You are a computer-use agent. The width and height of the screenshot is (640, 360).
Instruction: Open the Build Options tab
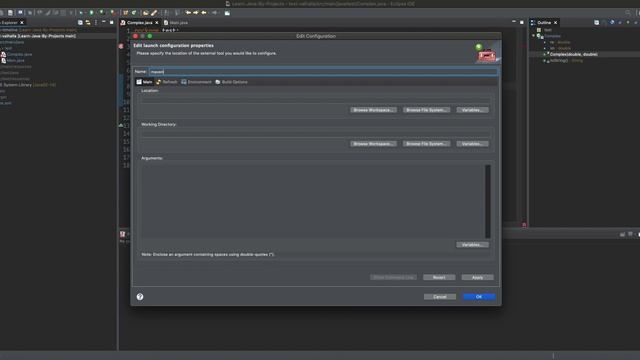coord(231,82)
